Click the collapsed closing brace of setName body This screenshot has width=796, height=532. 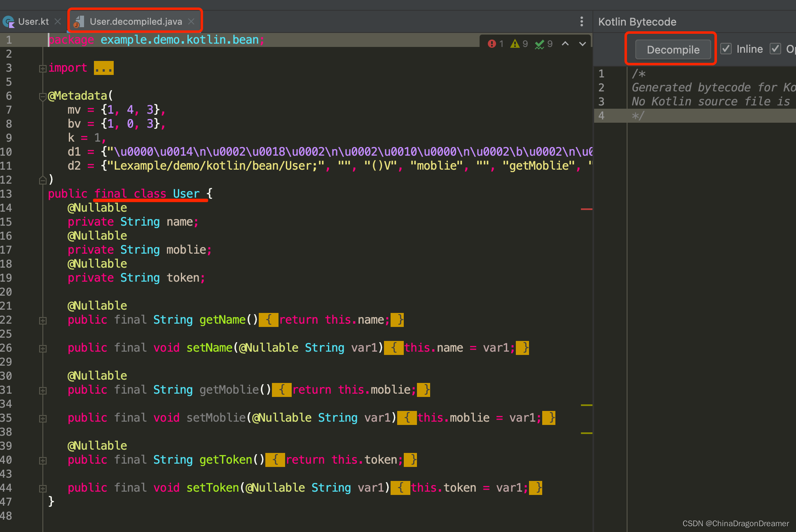point(522,348)
